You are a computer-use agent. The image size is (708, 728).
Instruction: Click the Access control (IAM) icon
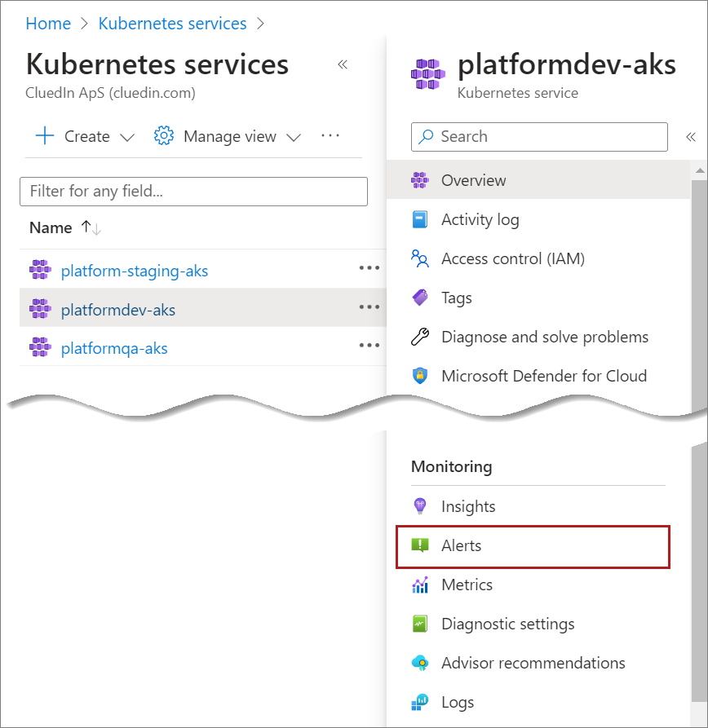tap(420, 259)
